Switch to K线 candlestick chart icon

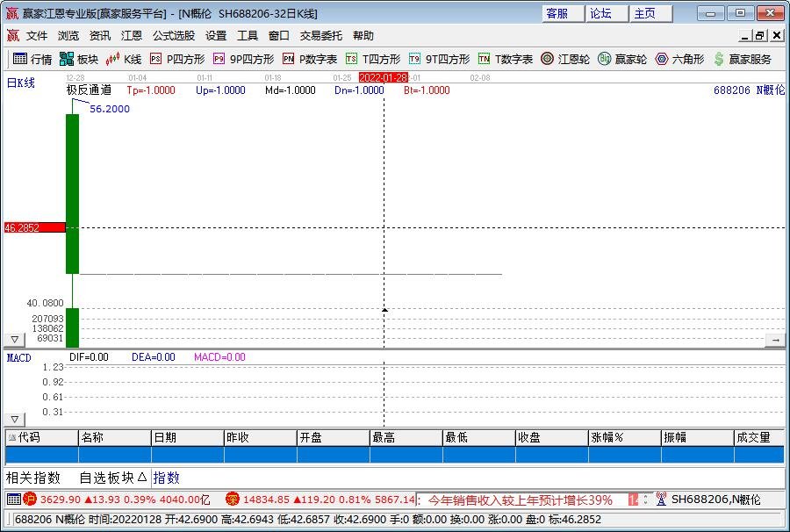(124, 59)
